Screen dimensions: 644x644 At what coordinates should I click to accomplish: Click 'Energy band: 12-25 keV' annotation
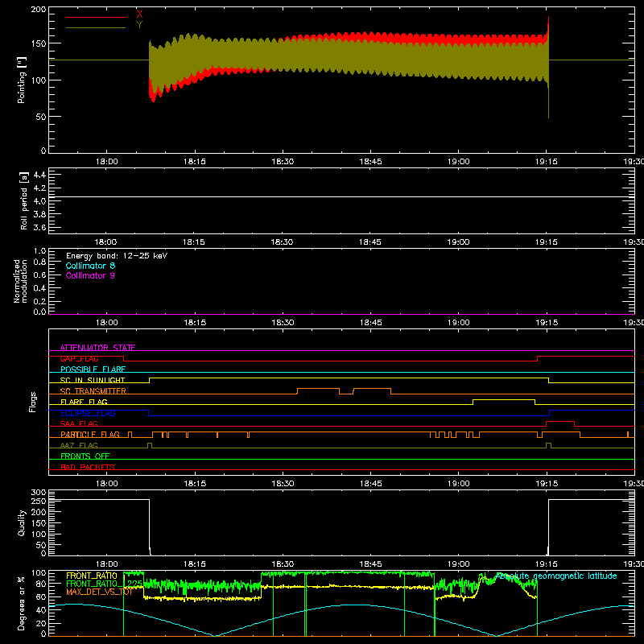point(117,256)
